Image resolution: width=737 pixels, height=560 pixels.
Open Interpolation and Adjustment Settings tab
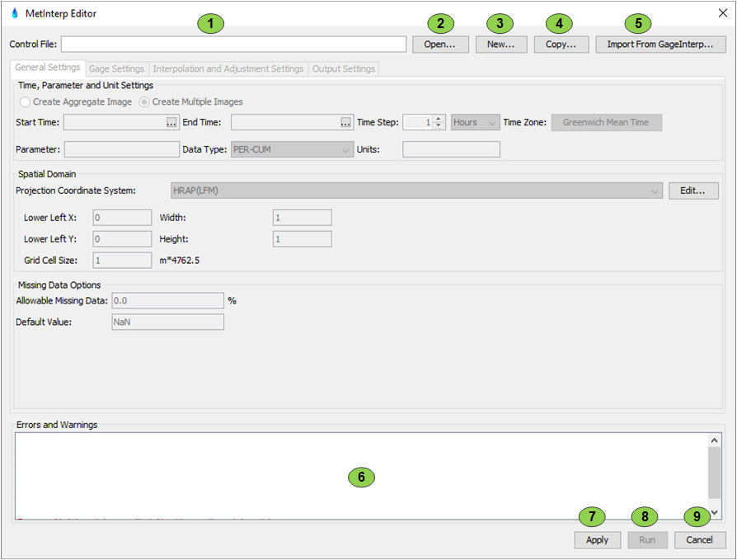click(228, 69)
